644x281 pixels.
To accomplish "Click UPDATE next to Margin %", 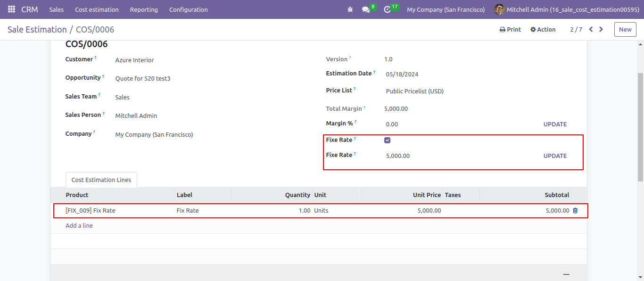I will click(555, 124).
